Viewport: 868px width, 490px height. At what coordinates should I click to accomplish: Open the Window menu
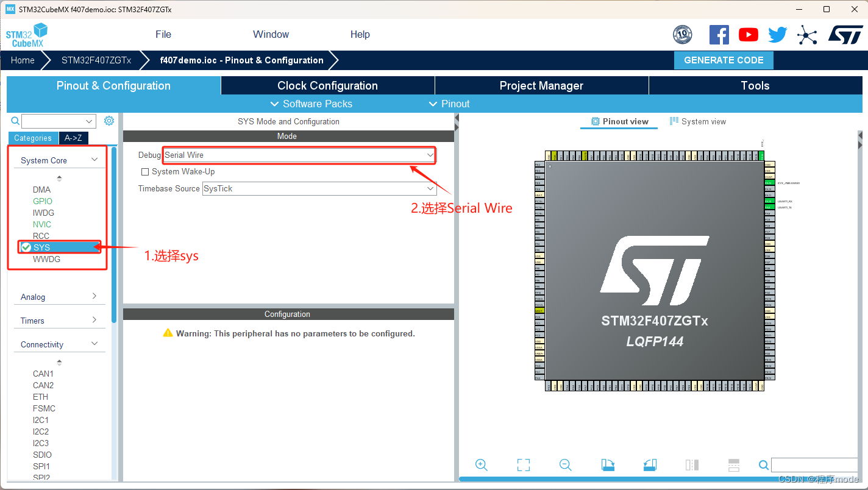click(271, 35)
